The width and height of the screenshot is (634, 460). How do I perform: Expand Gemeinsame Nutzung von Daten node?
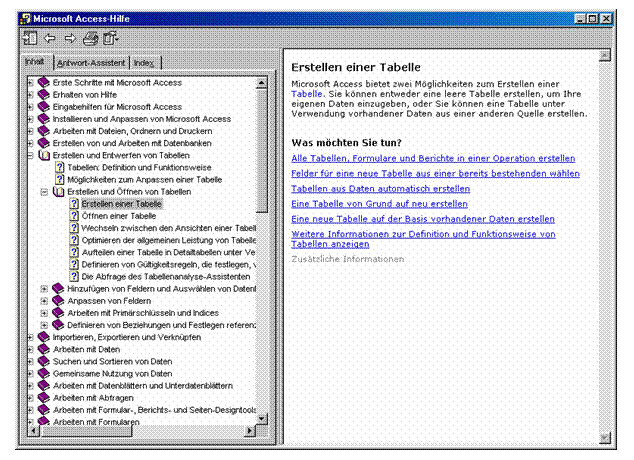click(30, 373)
